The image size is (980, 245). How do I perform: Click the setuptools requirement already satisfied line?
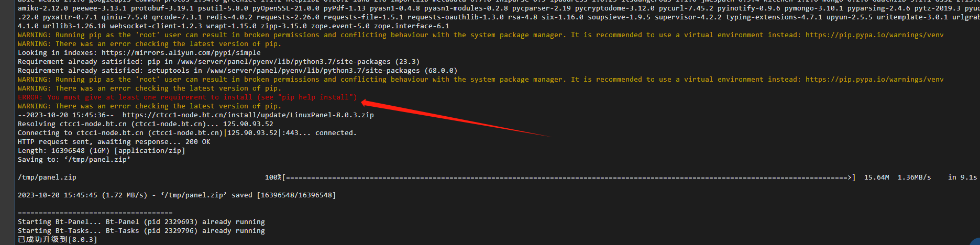coord(237,71)
